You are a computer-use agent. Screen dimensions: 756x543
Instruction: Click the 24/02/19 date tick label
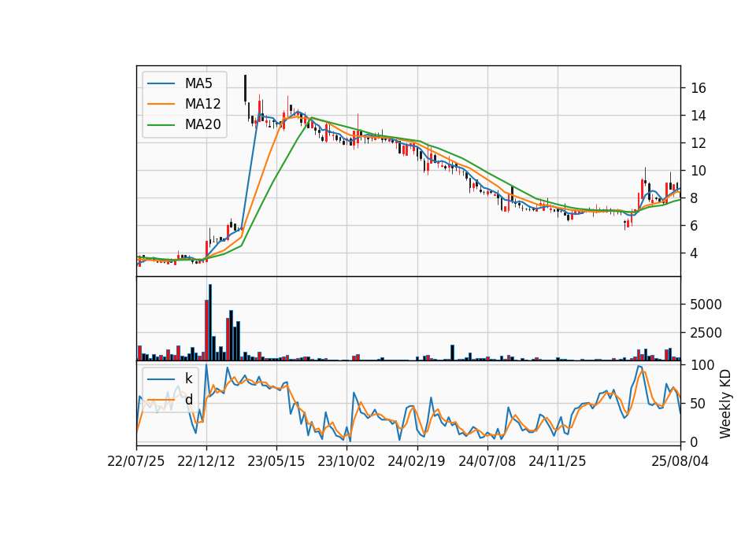[417, 461]
